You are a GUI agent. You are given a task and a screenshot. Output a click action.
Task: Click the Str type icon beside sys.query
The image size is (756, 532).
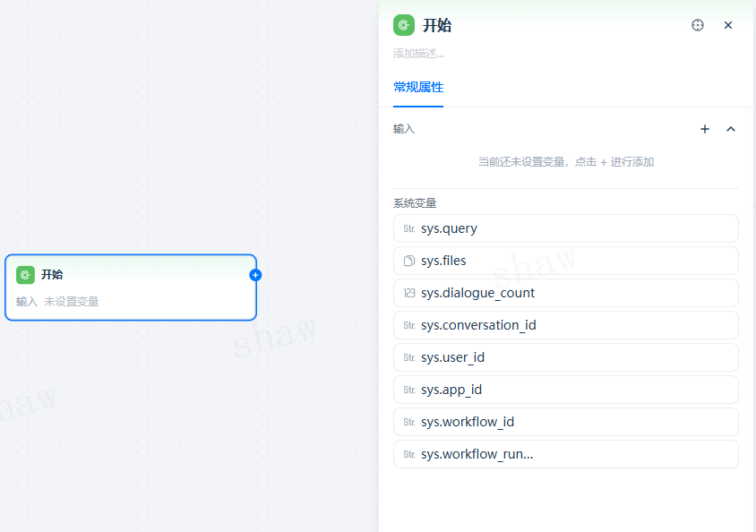click(x=409, y=228)
